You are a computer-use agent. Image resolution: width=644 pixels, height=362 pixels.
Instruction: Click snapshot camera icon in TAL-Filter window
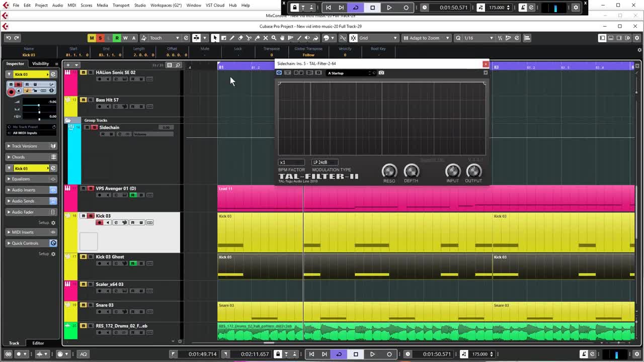pyautogui.click(x=381, y=73)
